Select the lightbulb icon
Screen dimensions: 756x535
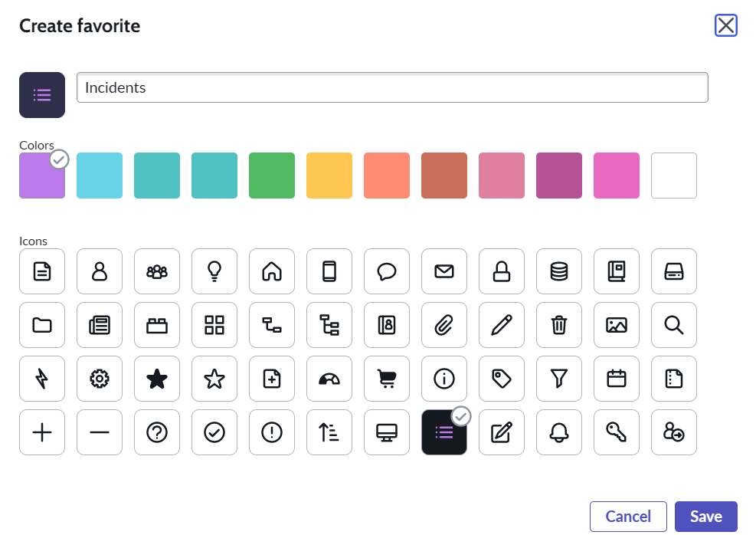(214, 271)
